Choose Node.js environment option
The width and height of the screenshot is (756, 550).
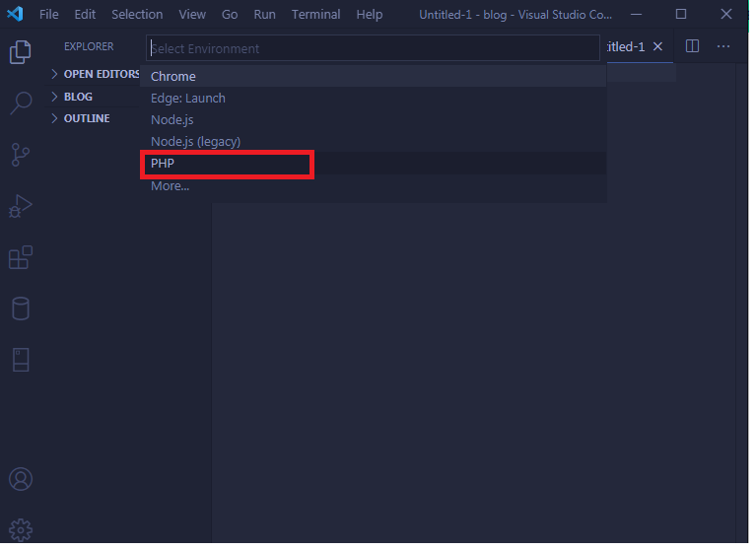[373, 120]
